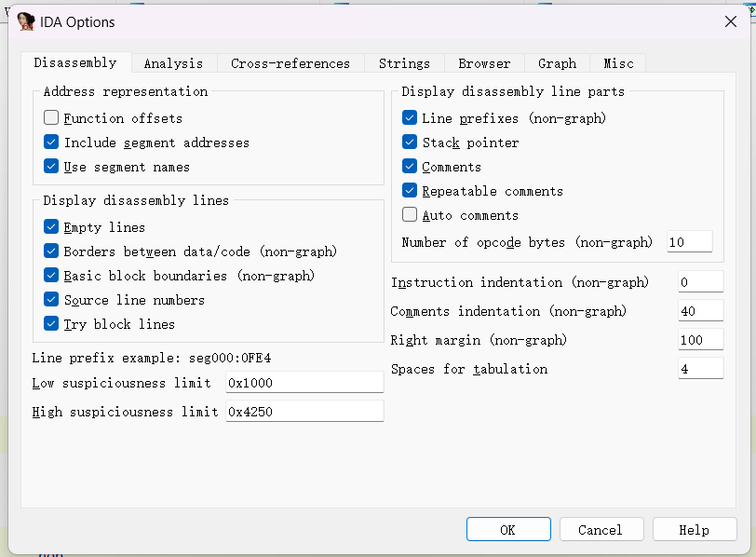Open Help for this dialog
This screenshot has height=557, width=756.
pyautogui.click(x=694, y=529)
